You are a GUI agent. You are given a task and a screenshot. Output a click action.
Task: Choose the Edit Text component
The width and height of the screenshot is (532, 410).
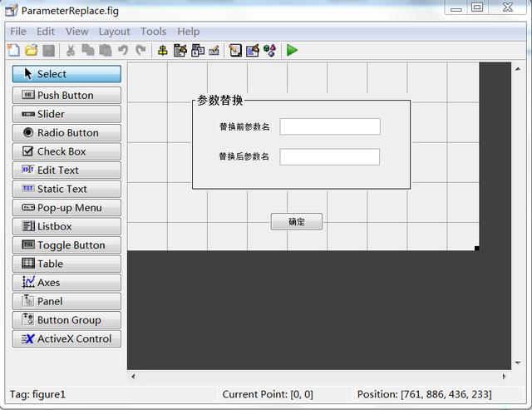pyautogui.click(x=66, y=170)
